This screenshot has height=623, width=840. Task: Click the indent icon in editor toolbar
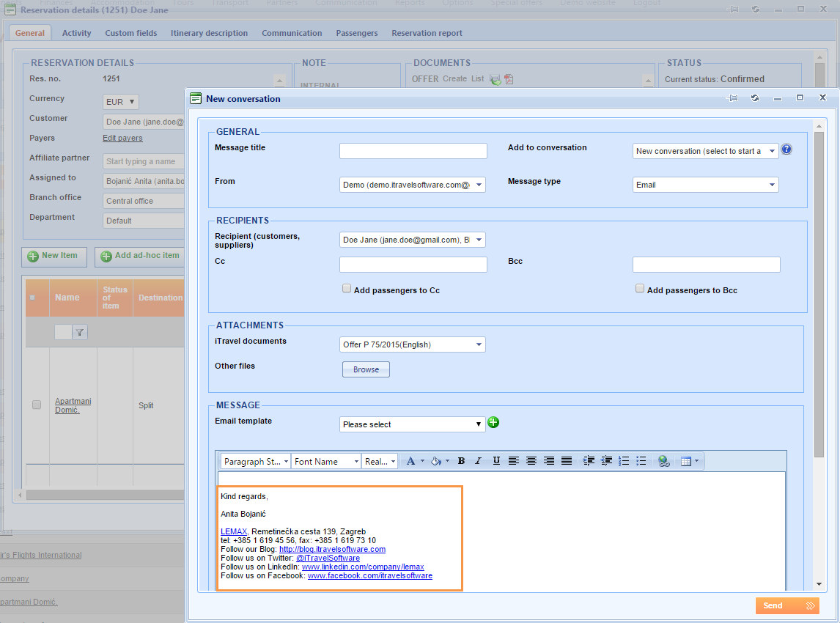[x=589, y=461]
